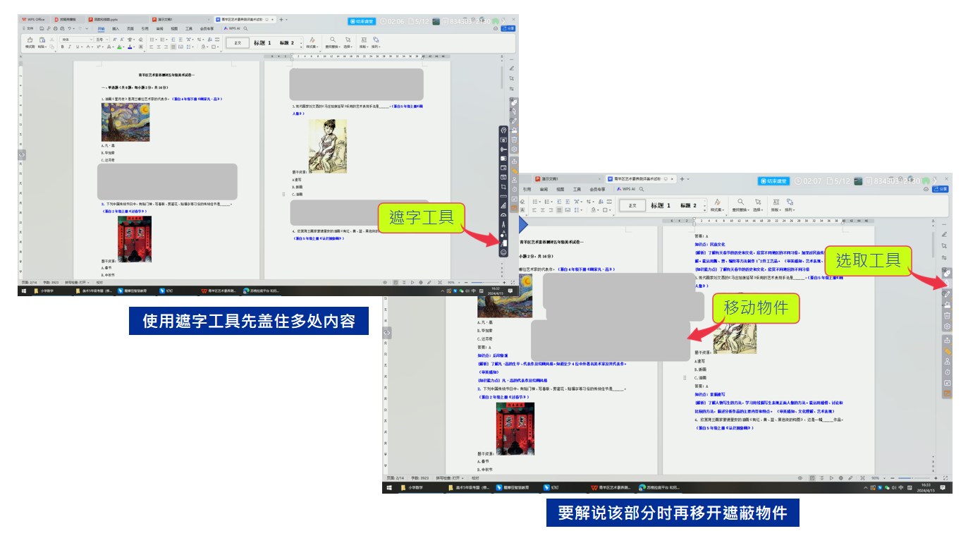
Task: Click the 分享 button in the left window
Action: [x=508, y=29]
